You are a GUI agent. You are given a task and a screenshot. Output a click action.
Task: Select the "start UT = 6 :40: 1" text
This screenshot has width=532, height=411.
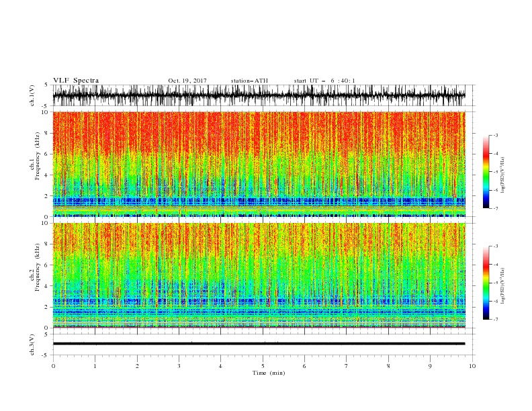[x=324, y=81]
